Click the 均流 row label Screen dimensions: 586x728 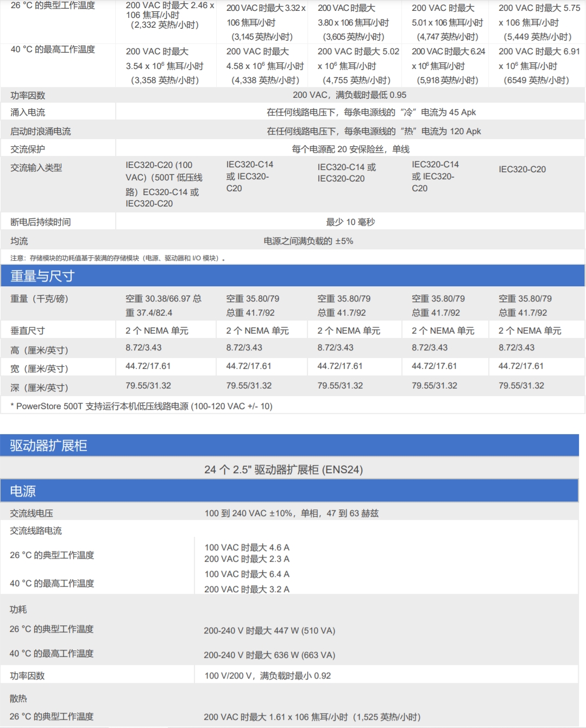click(19, 241)
